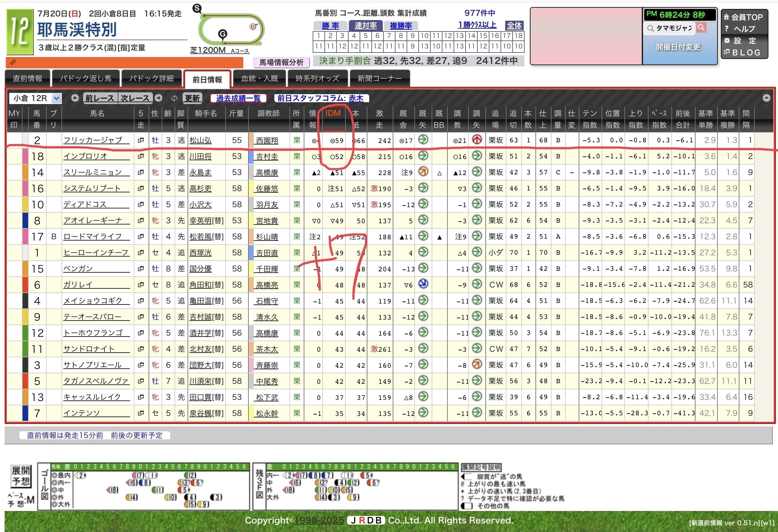The image size is (778, 532).
Task: Sort by the IDM column header
Action: tap(333, 113)
